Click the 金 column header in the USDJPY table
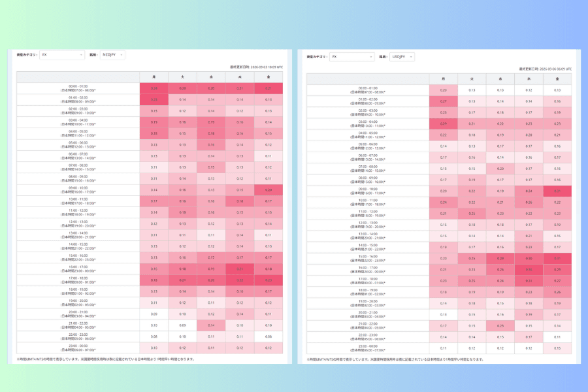The width and height of the screenshot is (588, 392). tap(557, 79)
